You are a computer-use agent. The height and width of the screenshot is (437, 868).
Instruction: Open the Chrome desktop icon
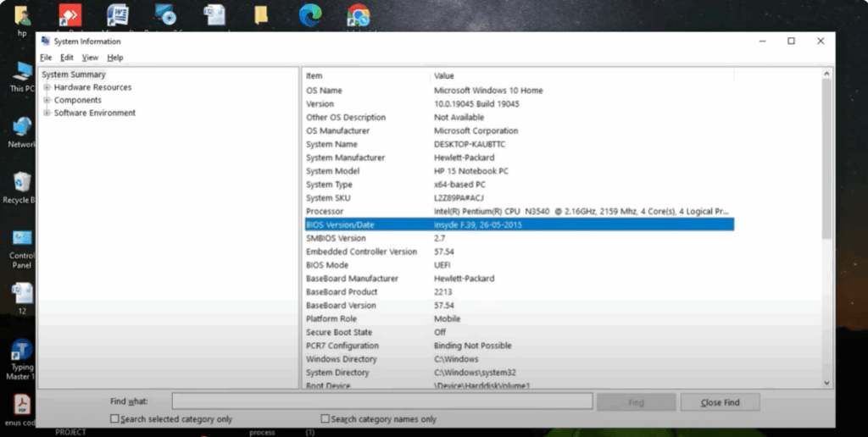[359, 15]
